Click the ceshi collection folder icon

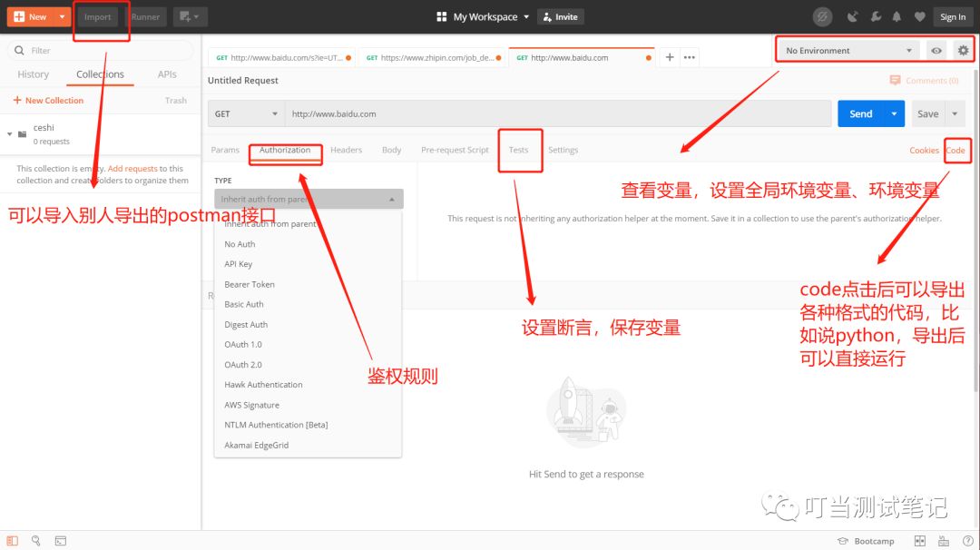(x=23, y=133)
